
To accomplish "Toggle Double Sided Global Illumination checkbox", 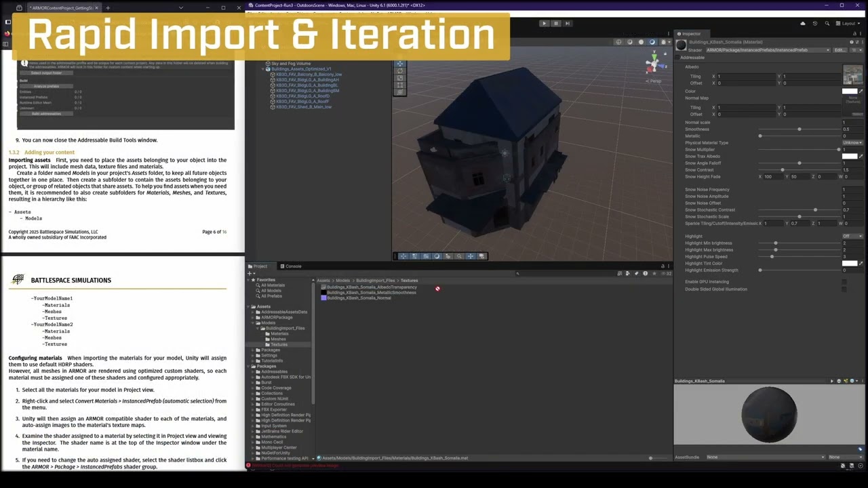I will 844,289.
